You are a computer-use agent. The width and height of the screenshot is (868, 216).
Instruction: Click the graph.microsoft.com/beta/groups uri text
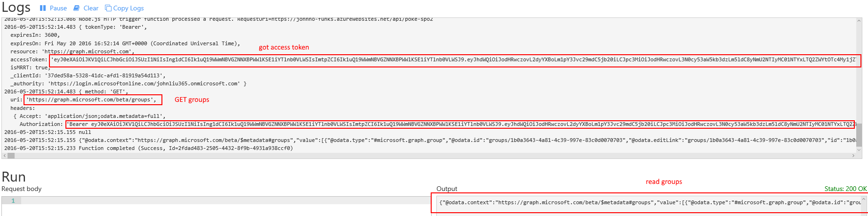[91, 100]
